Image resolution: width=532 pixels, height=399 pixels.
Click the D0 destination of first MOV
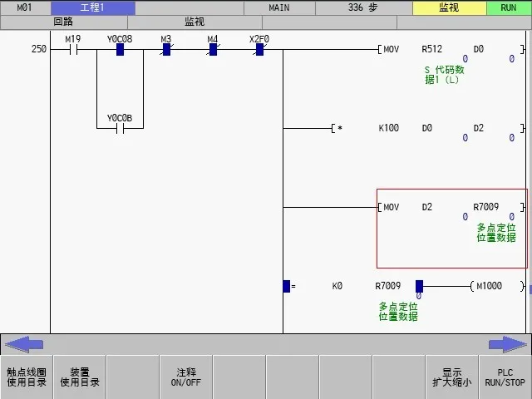click(x=479, y=50)
